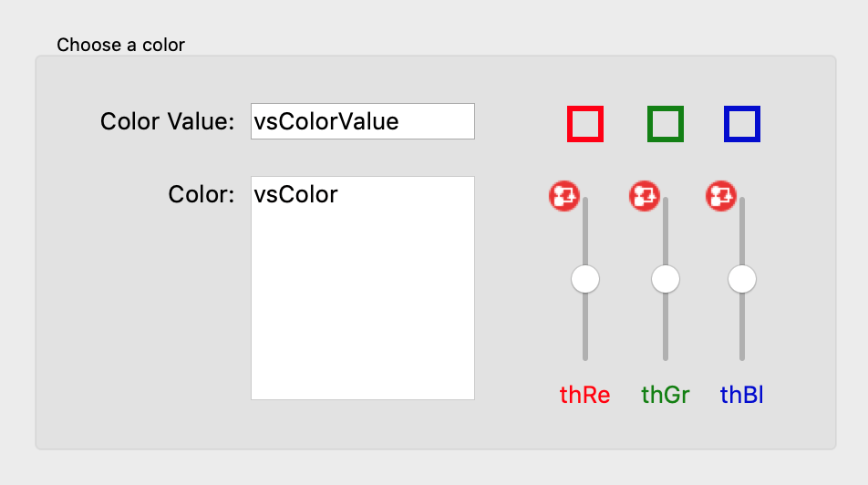Click the thGr slider's round thumb
The height and width of the screenshot is (485, 868).
tap(666, 279)
